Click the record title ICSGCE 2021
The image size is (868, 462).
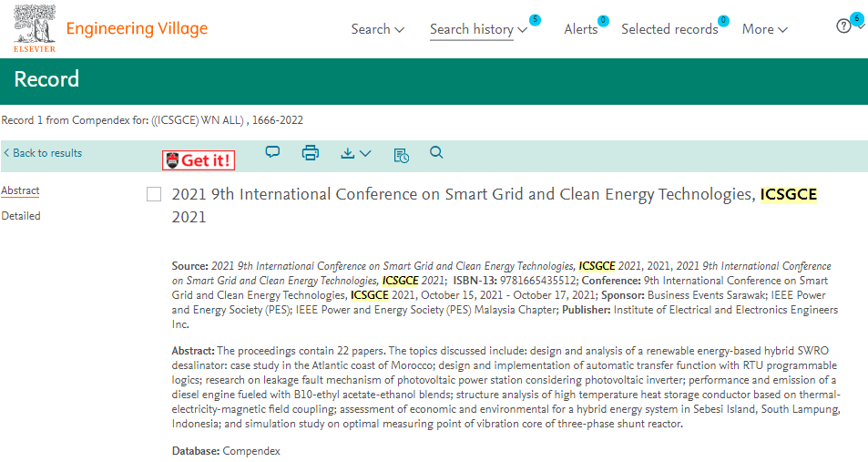[x=494, y=206]
